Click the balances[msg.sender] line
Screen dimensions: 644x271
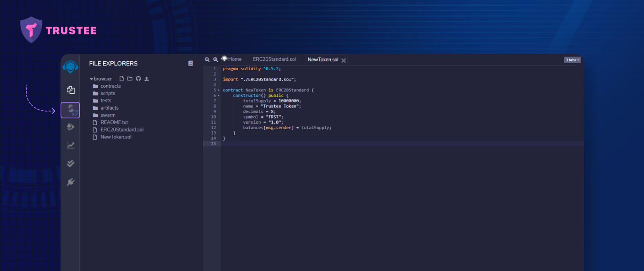(x=287, y=128)
